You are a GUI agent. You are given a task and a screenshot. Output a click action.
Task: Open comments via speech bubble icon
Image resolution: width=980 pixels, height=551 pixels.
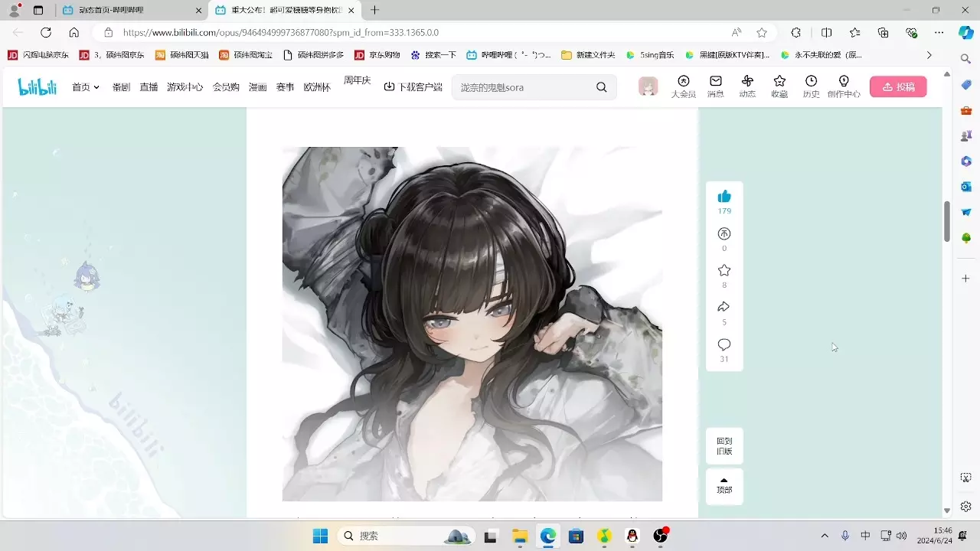(x=724, y=344)
